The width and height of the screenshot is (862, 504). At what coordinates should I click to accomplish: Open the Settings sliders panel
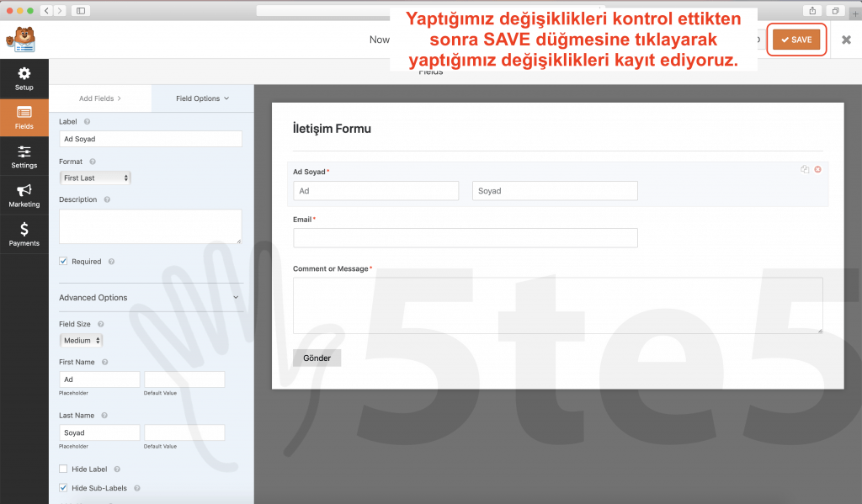(x=24, y=156)
